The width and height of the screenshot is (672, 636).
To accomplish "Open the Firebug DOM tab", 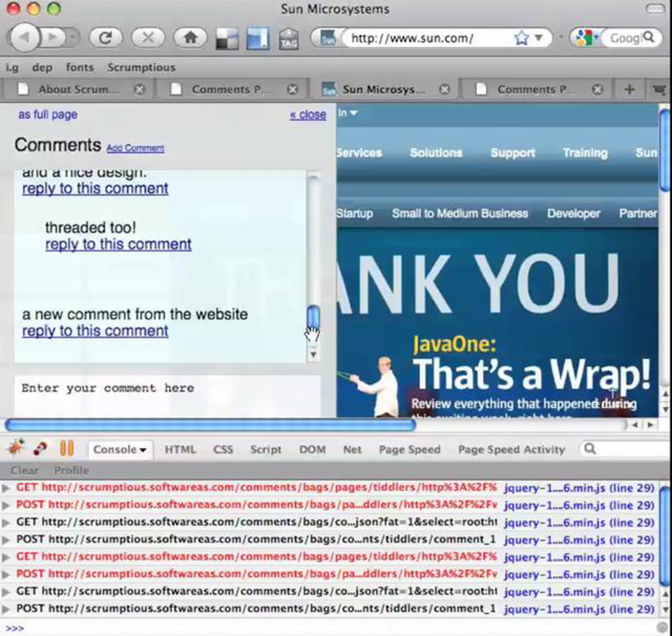I will pyautogui.click(x=312, y=450).
